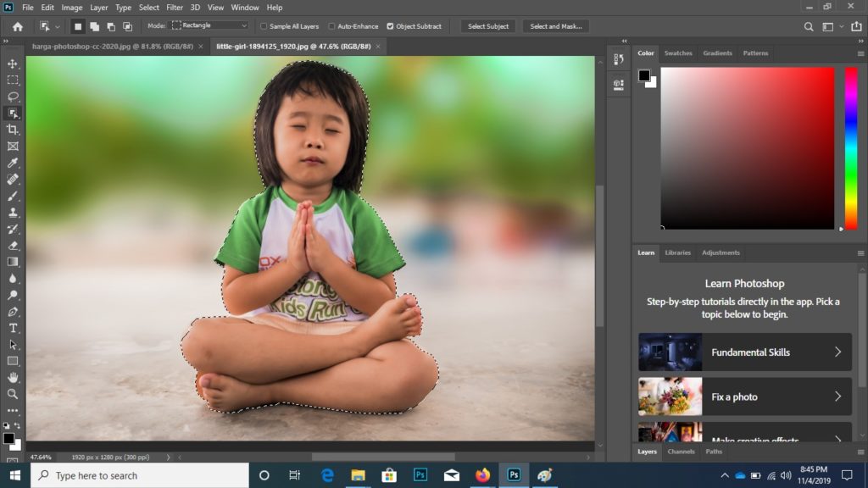The width and height of the screenshot is (868, 488).
Task: Select the Brush tool
Action: [13, 196]
